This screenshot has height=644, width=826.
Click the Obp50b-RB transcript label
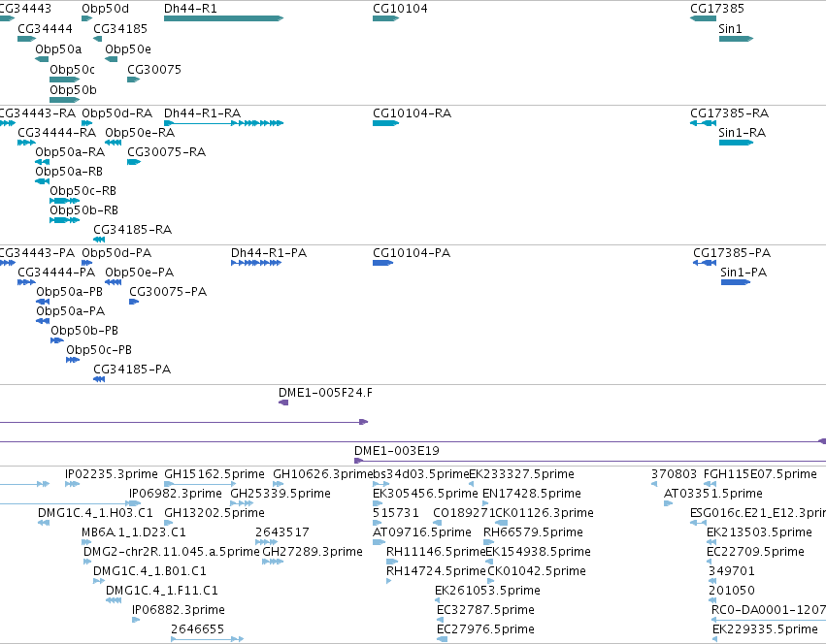83,210
